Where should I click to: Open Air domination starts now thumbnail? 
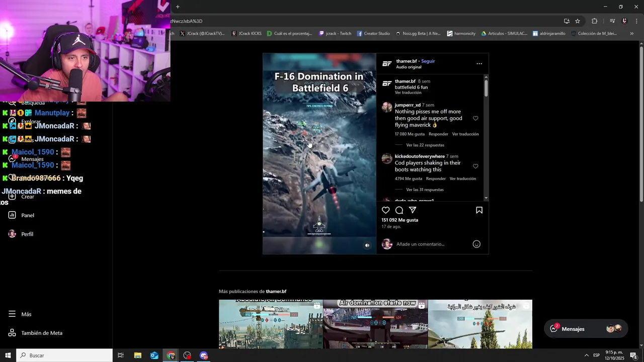pos(375,324)
